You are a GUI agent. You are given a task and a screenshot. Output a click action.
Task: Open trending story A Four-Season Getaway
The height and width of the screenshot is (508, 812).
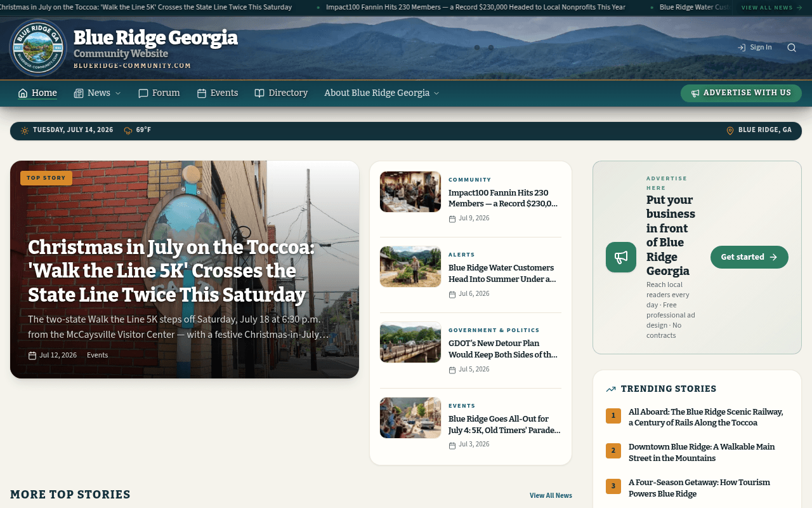click(699, 488)
